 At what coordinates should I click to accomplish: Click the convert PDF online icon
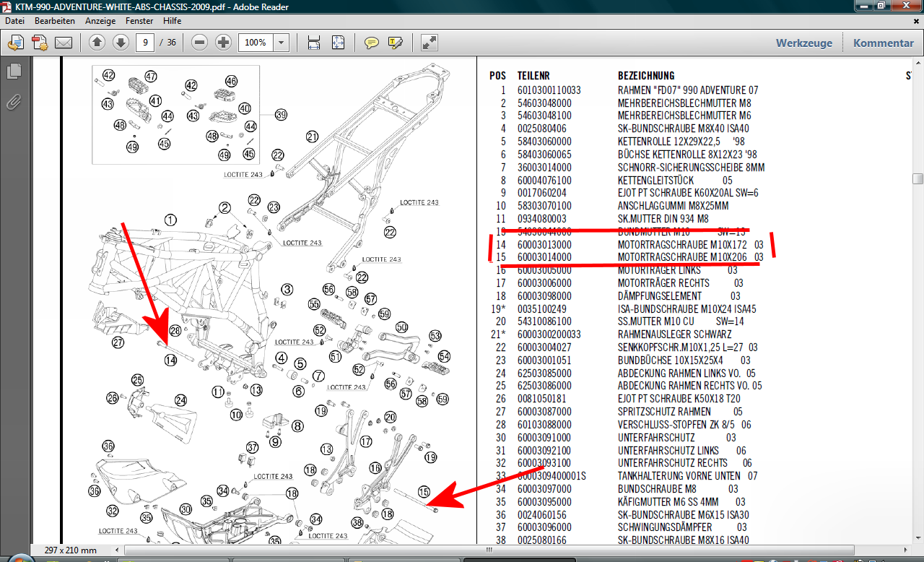pyautogui.click(x=16, y=43)
